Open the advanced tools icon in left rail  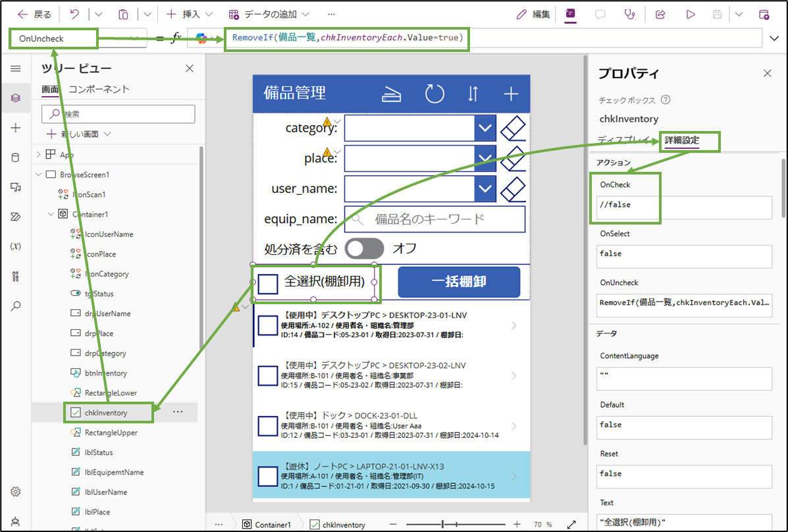tap(16, 276)
